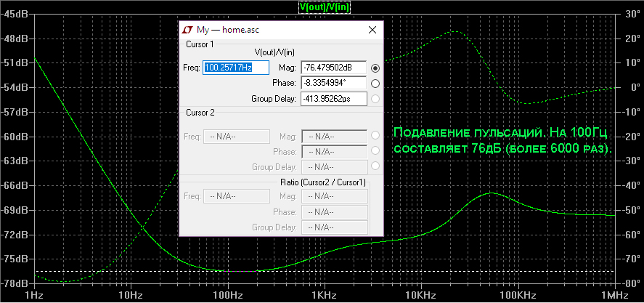Close the My — home.asc cursor dialog

373,30
